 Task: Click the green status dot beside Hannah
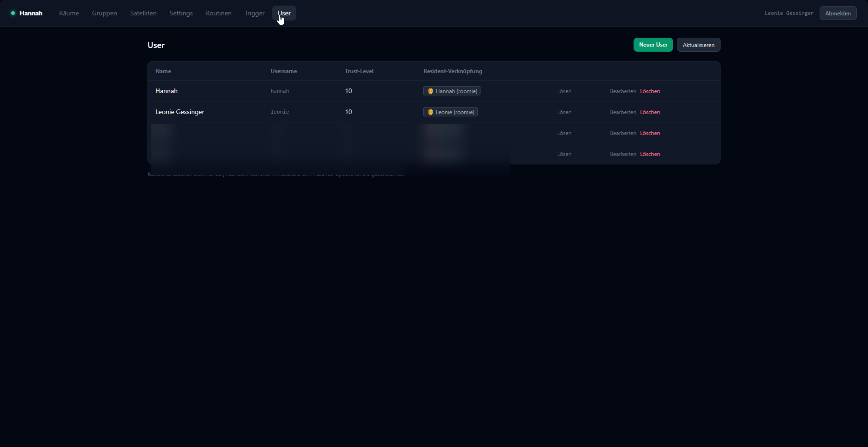pyautogui.click(x=13, y=13)
